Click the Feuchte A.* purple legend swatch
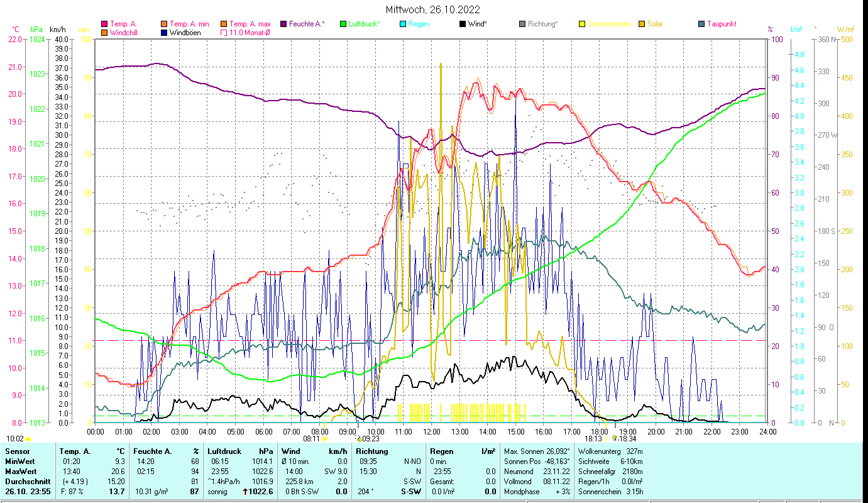Viewport: 868px width, 503px height. (282, 24)
